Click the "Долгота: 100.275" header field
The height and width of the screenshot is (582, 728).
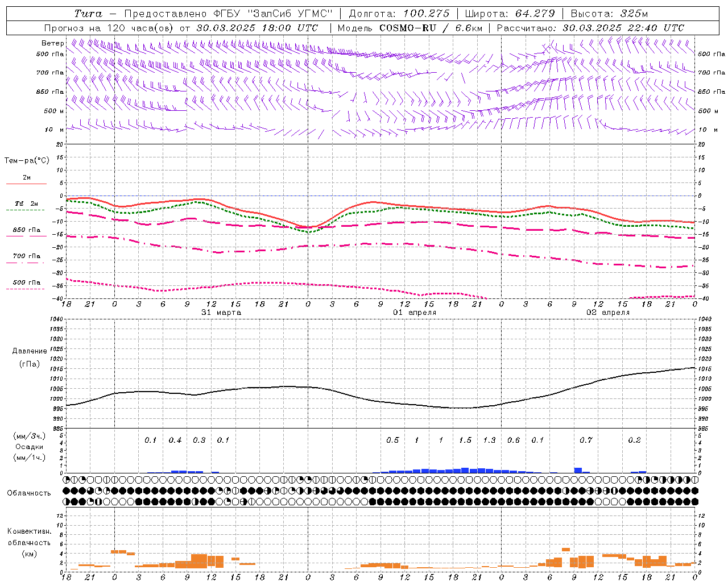click(399, 14)
